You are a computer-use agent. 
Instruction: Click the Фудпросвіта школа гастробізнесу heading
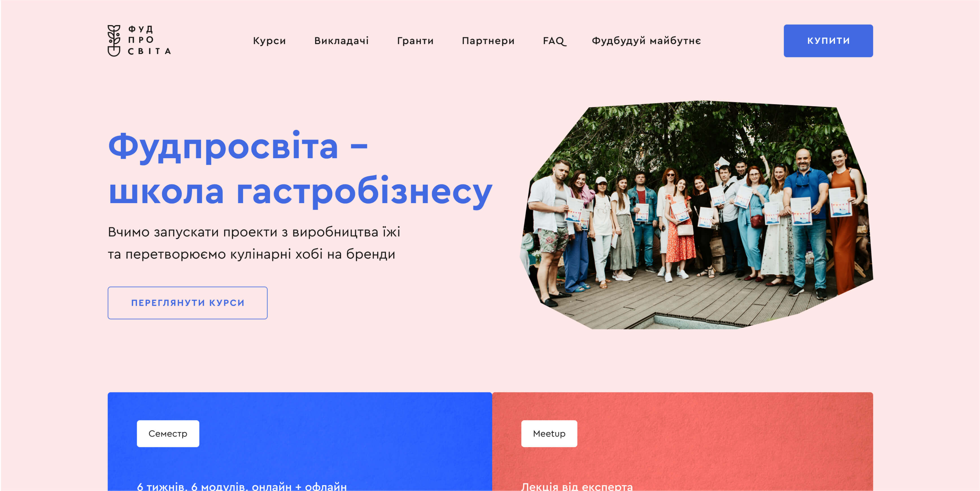click(300, 169)
